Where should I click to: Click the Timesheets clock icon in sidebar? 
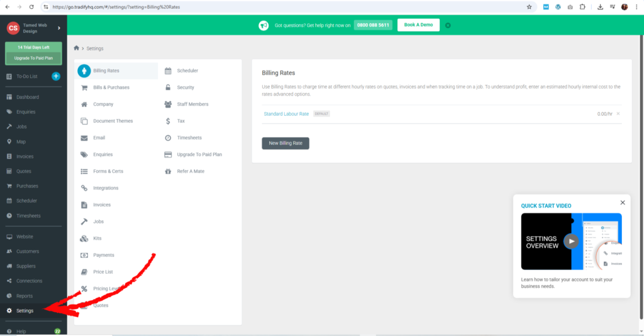coord(9,216)
